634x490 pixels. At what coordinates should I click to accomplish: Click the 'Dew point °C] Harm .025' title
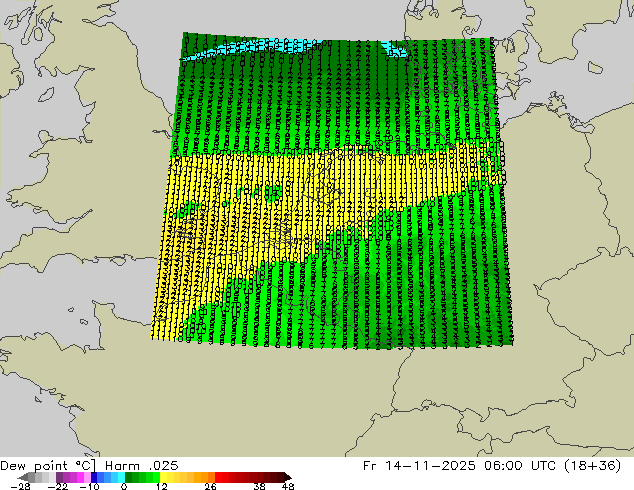pos(89,466)
